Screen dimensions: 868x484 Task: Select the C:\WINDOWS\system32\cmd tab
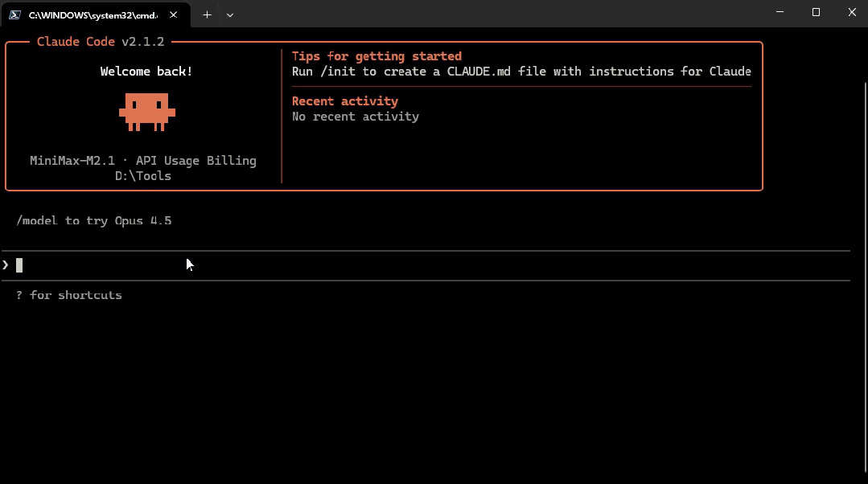coord(96,15)
